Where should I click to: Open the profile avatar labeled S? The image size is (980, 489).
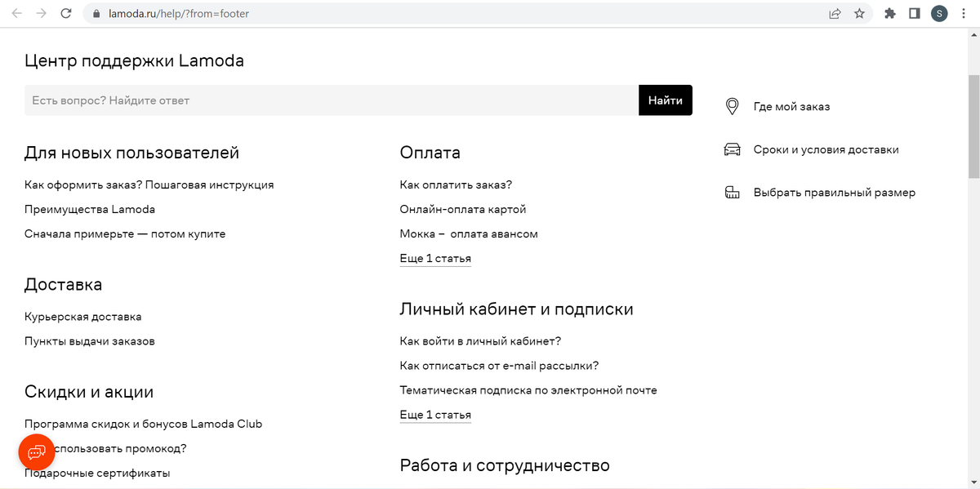coord(939,13)
